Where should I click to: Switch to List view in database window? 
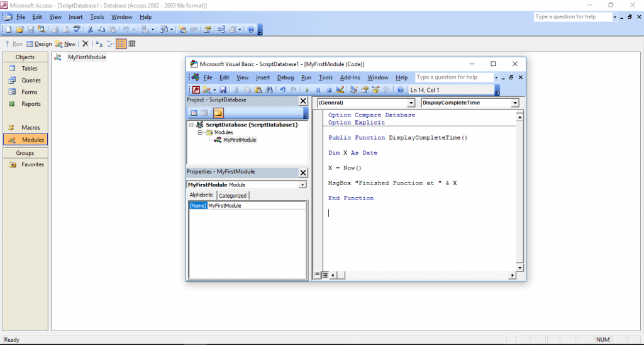(121, 44)
